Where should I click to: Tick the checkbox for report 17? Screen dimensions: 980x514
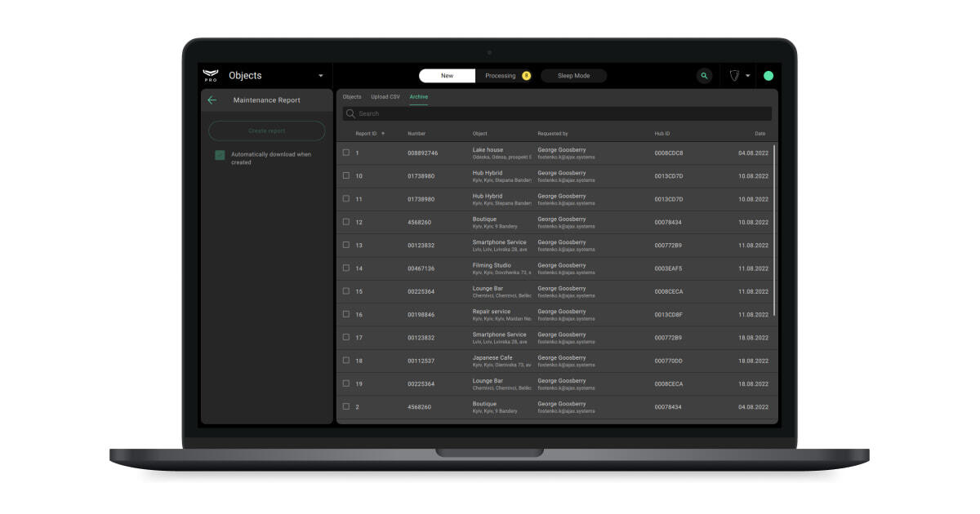tap(346, 337)
